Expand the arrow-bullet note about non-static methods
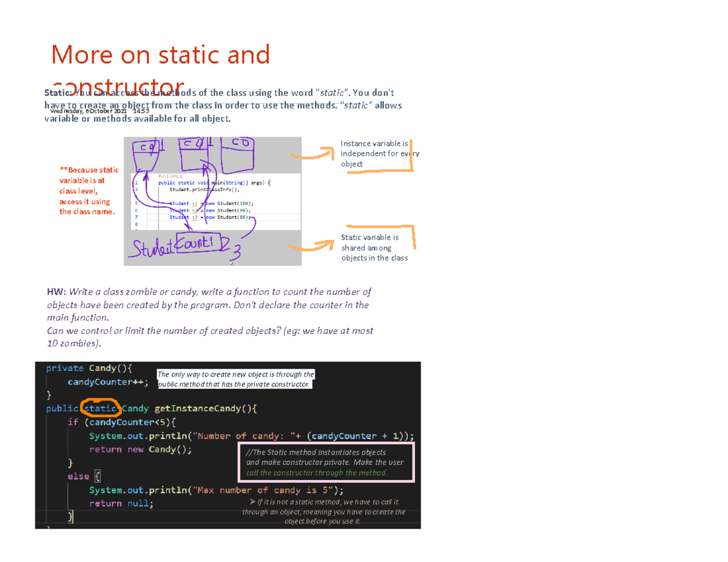This screenshot has width=728, height=562. [324, 509]
